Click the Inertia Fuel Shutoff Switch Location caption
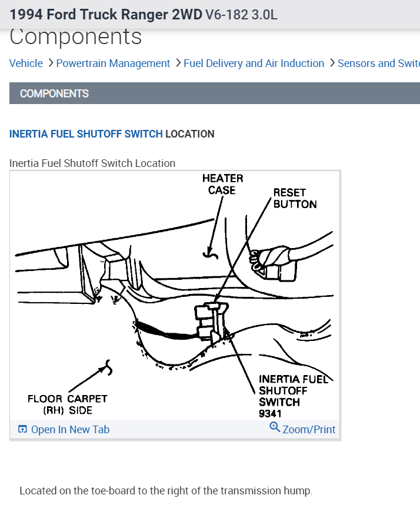The image size is (420, 522). pyautogui.click(x=92, y=163)
